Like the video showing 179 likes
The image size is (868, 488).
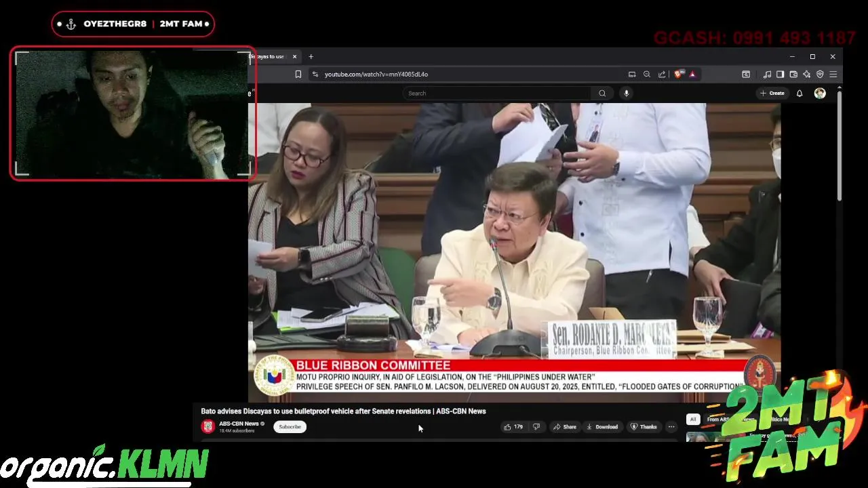(x=513, y=427)
